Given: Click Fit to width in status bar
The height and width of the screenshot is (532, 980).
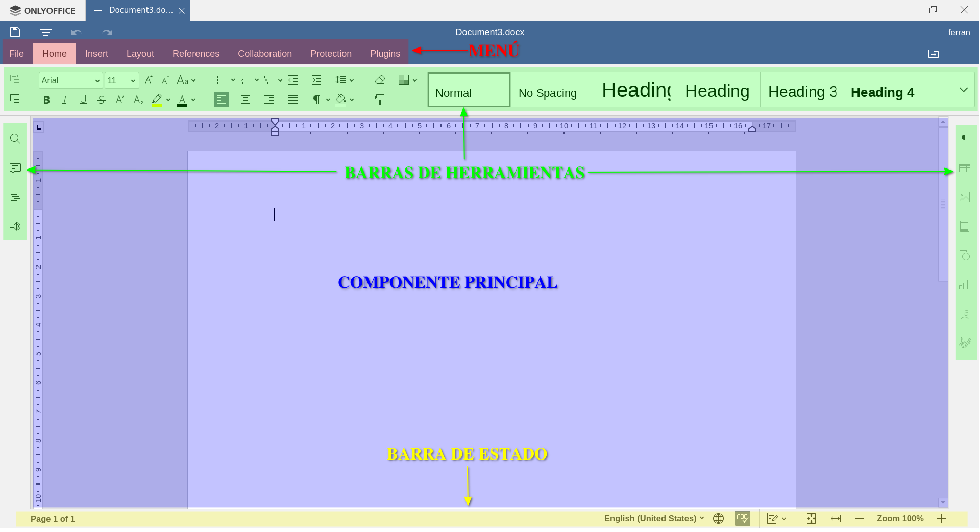Looking at the screenshot, I should pyautogui.click(x=835, y=518).
